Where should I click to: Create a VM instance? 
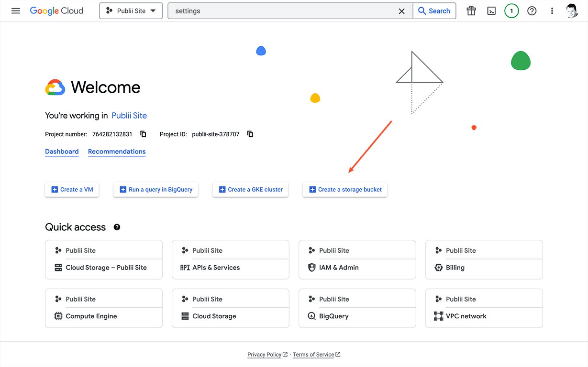72,189
